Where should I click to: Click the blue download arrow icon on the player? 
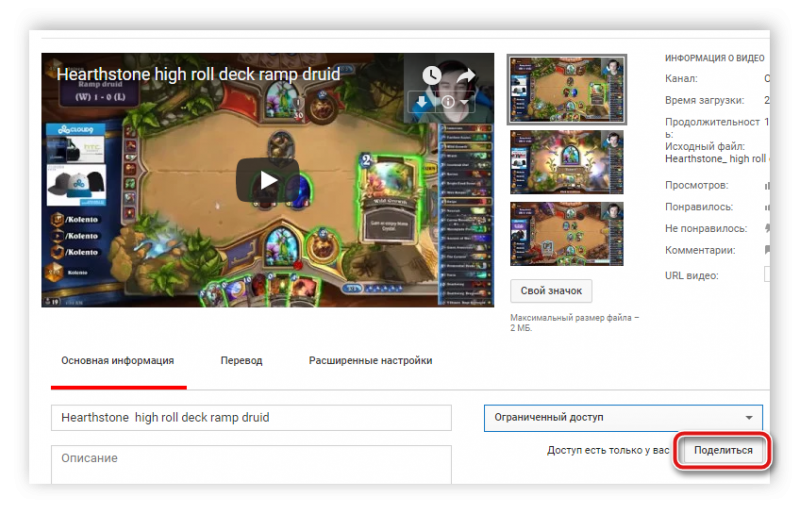point(421,102)
